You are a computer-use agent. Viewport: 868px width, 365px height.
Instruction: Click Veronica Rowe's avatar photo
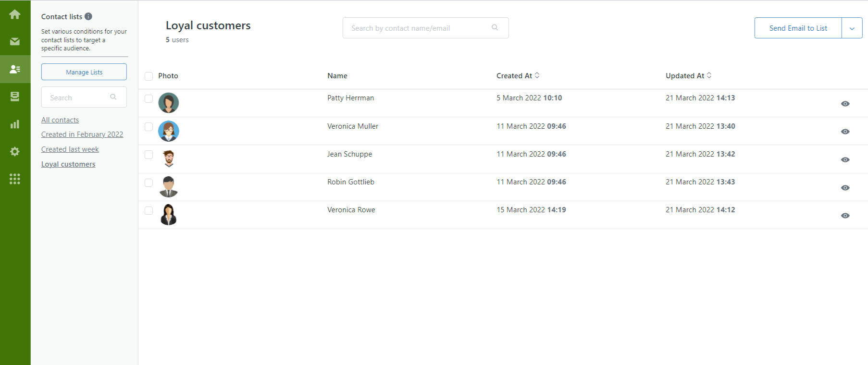point(169,215)
